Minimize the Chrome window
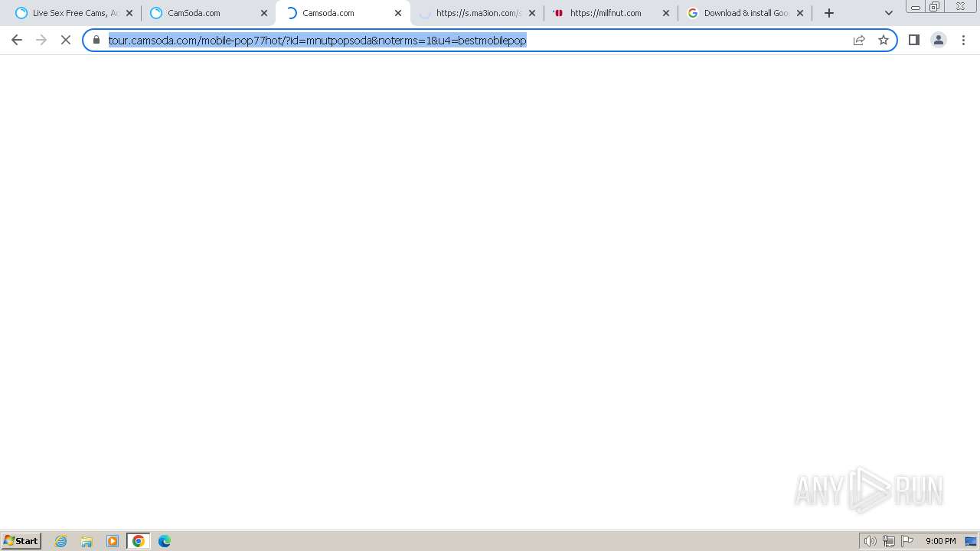 pyautogui.click(x=916, y=7)
